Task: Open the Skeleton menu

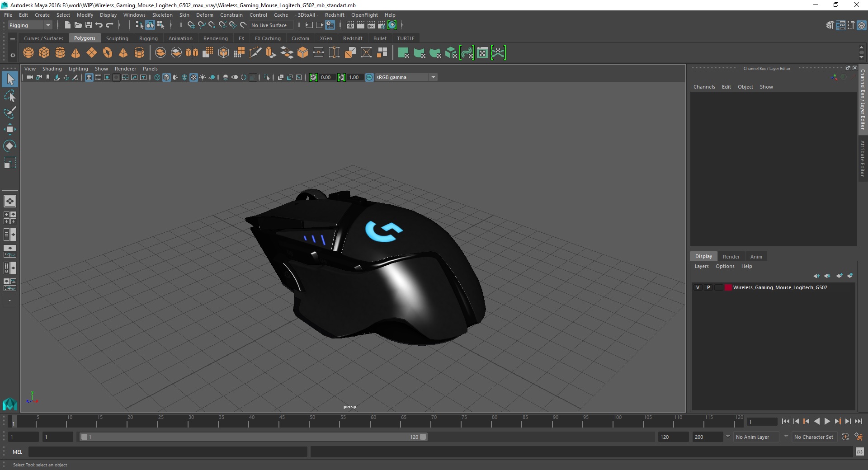Action: pos(162,15)
